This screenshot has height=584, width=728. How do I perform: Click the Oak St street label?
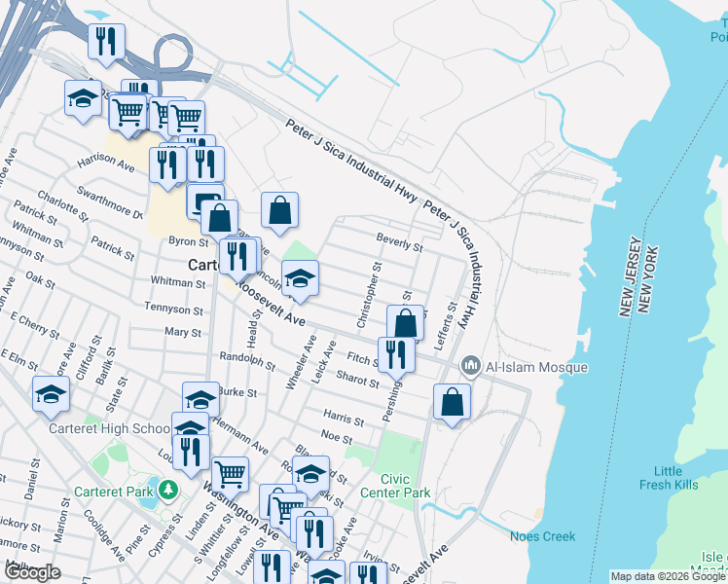pos(41,280)
